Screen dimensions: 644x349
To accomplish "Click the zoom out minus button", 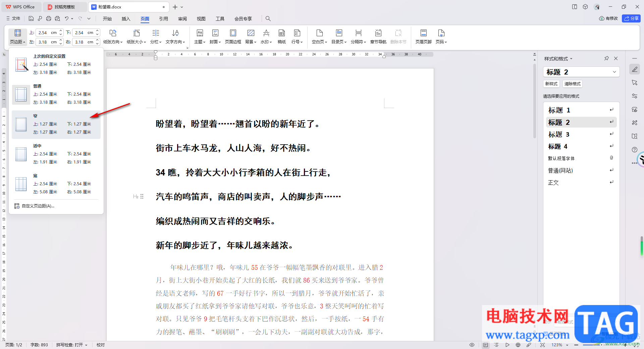I will pos(576,345).
